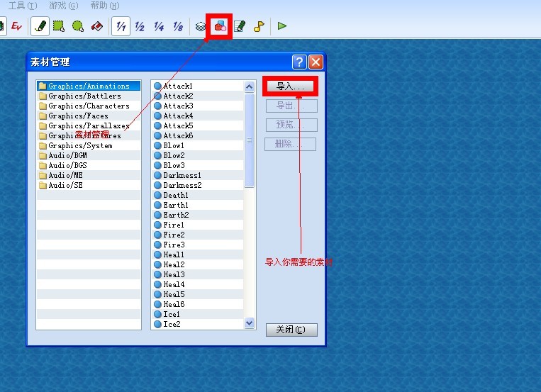Set map zoom to 1/2 scale
Image resolution: width=541 pixels, height=392 pixels.
tap(140, 26)
